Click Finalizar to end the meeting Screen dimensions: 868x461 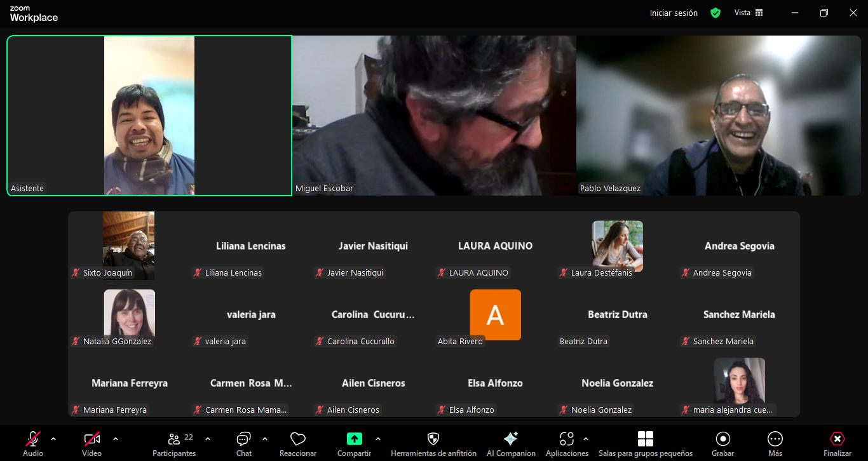click(x=837, y=443)
